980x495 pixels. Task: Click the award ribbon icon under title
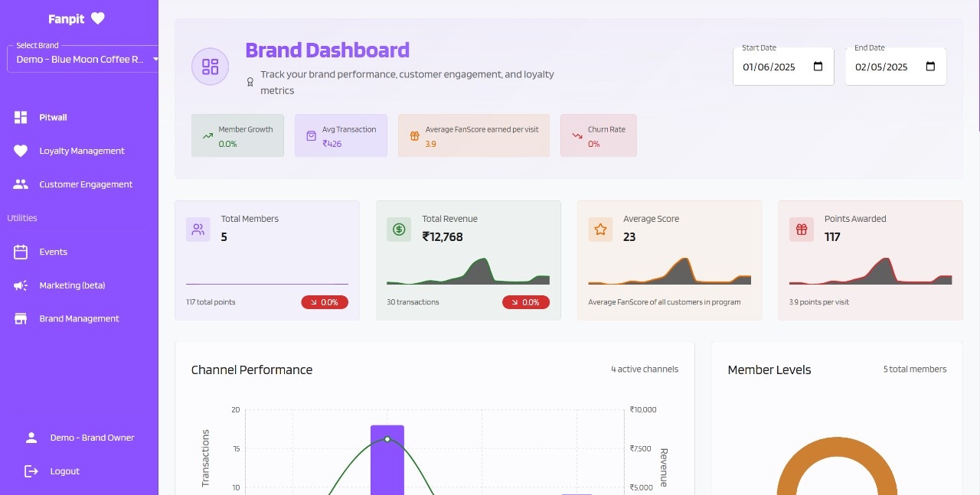[x=250, y=82]
